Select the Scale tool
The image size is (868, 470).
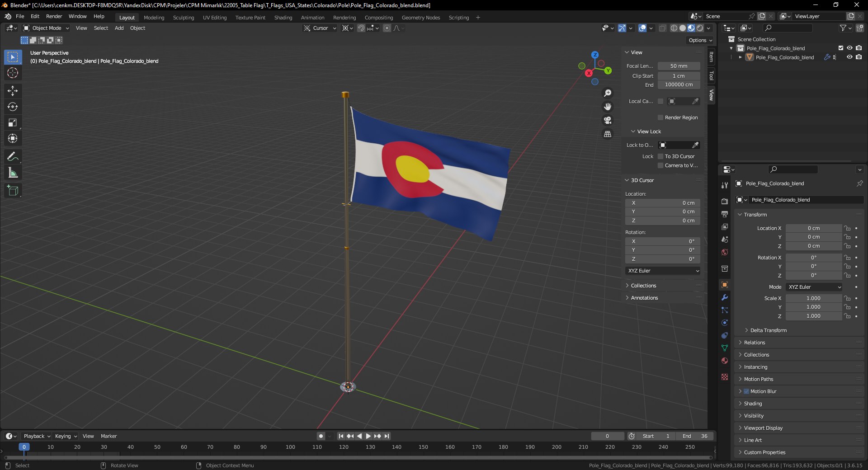point(13,122)
